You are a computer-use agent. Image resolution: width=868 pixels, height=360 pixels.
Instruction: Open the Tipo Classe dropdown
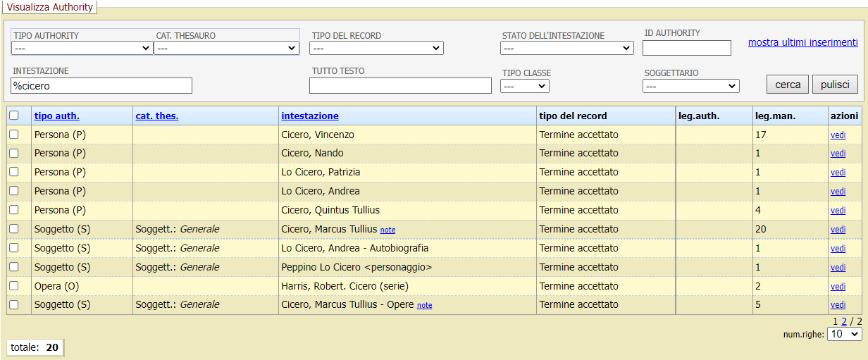524,86
